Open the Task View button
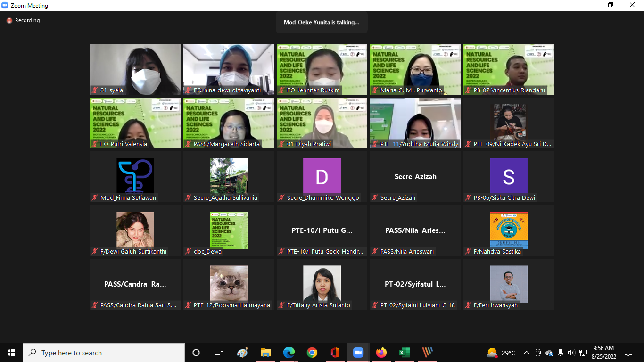This screenshot has height=362, width=644. 219,353
